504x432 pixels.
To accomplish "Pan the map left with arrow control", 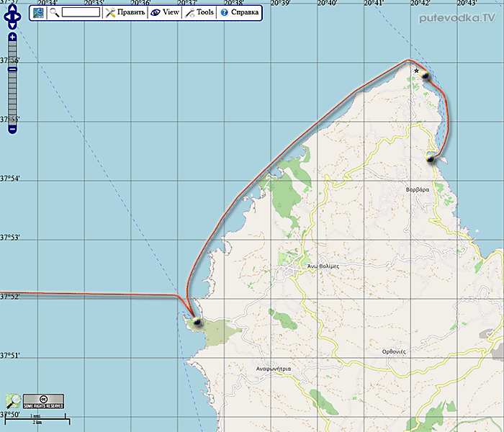I will tap(6, 17).
